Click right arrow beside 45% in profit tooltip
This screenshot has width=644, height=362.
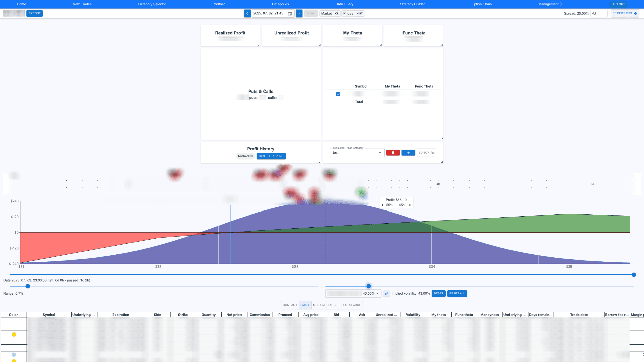click(410, 205)
